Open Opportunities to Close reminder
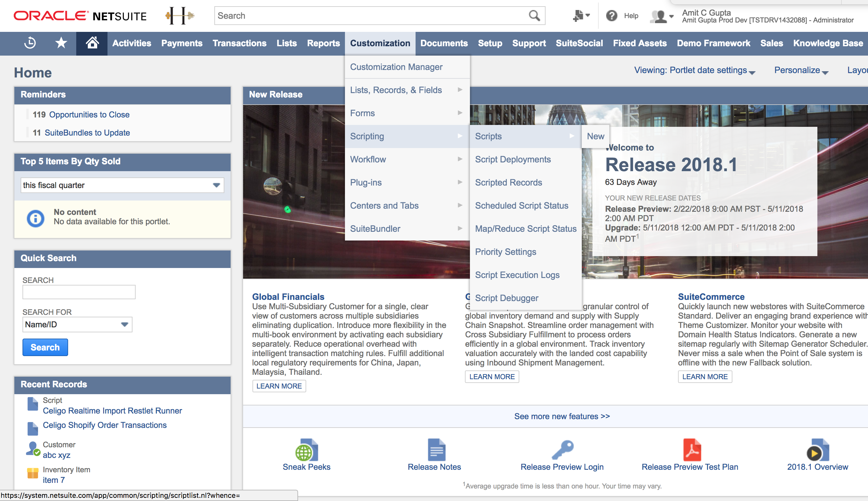The image size is (868, 501). [x=89, y=115]
